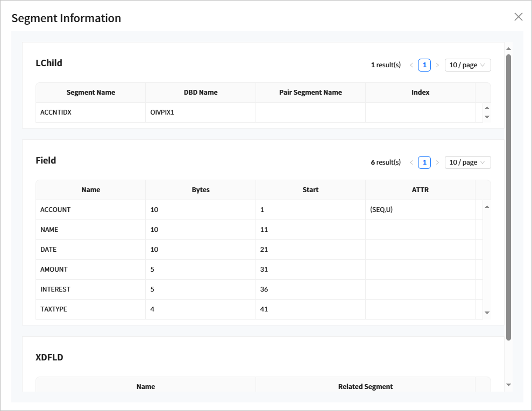Go to previous page in Field pagination

point(411,162)
